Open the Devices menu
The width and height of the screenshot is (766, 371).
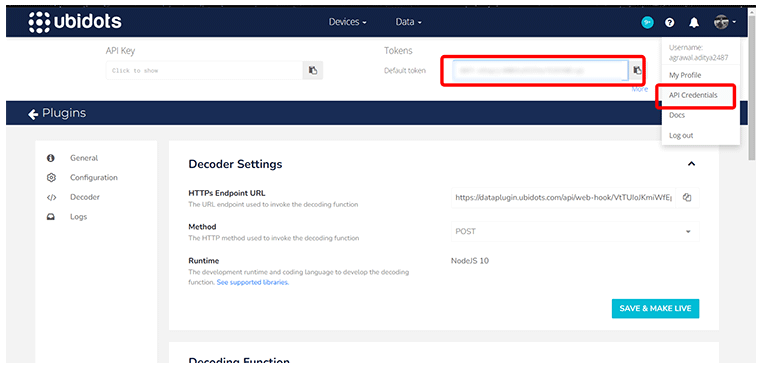(347, 22)
